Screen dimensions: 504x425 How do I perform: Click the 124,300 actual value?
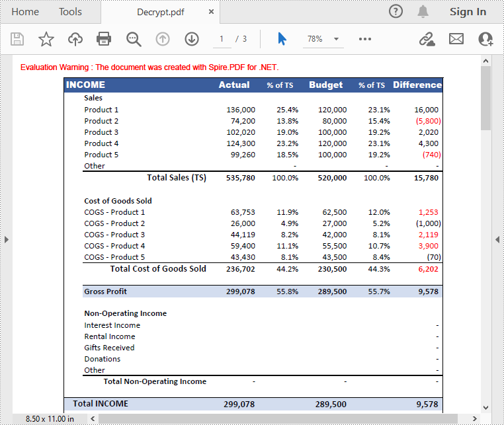241,143
